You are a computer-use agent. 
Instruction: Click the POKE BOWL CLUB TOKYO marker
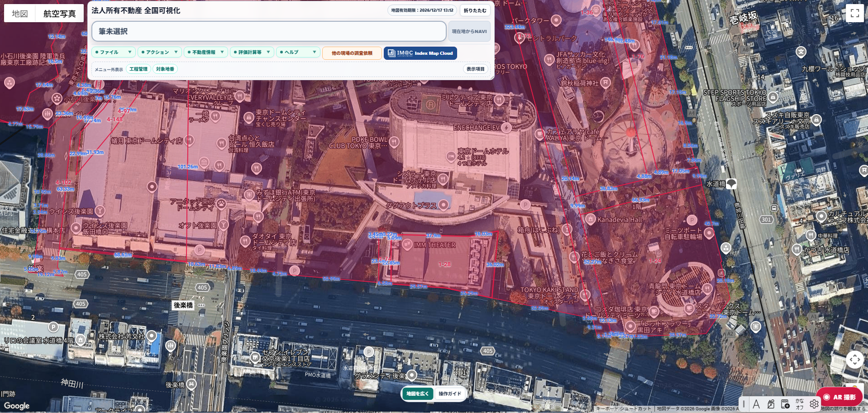pyautogui.click(x=394, y=142)
